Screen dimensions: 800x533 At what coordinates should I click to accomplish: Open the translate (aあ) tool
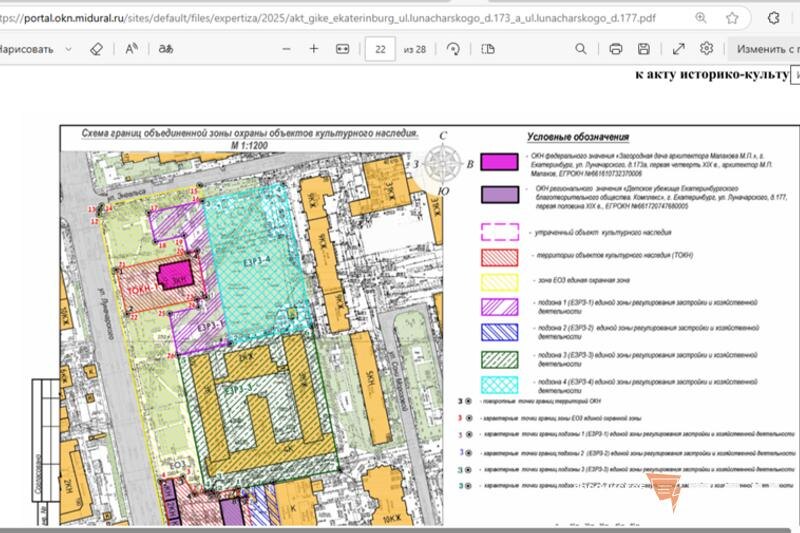tap(166, 49)
